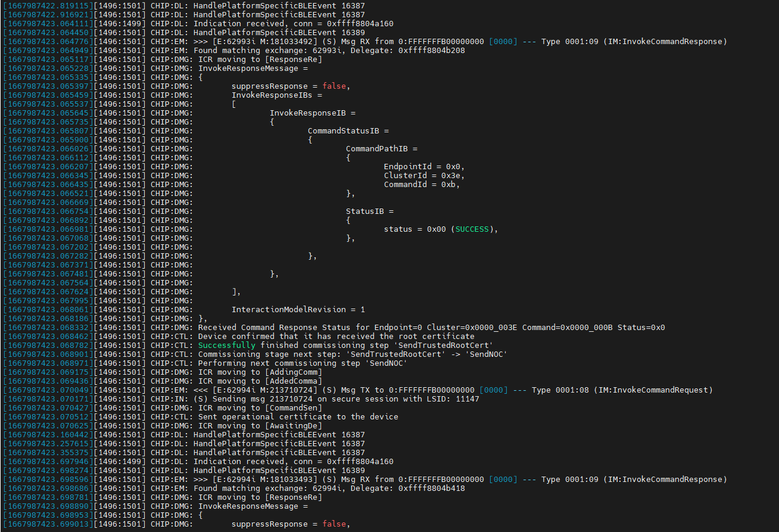Click the 'InvokeResponseIBs =' line
Image resolution: width=779 pixels, height=532 pixels.
(277, 95)
